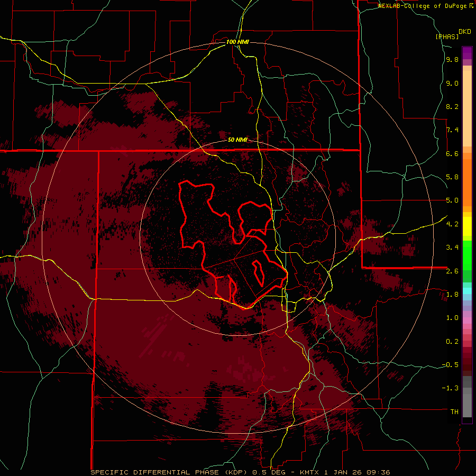Pick the purple segment topping the color bar
476x476 pixels.
click(x=467, y=53)
